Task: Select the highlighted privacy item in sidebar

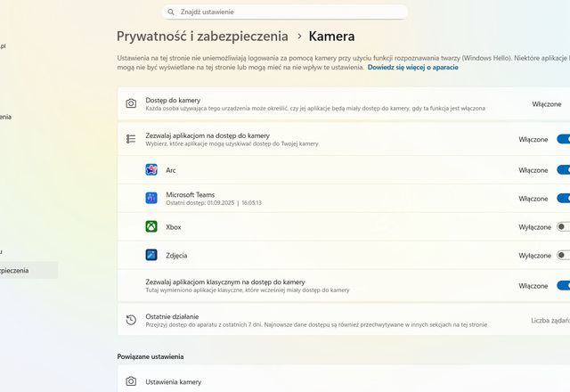Action: (27, 270)
